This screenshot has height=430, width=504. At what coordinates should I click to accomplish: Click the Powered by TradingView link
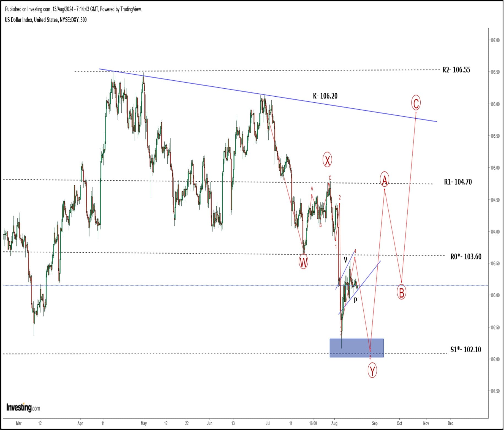click(x=121, y=9)
